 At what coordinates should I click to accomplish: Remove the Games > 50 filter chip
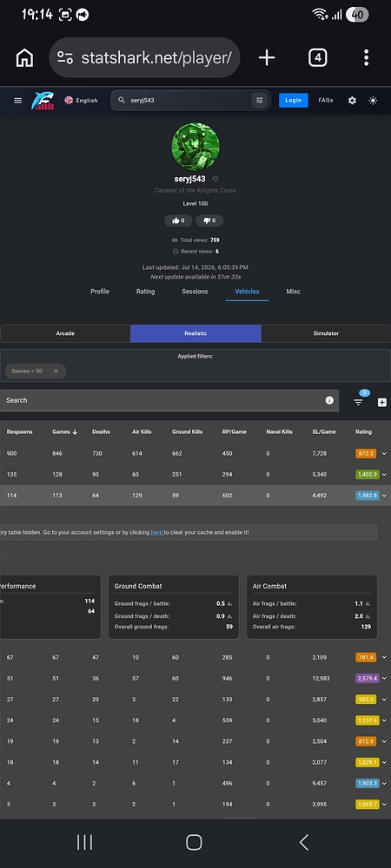point(56,371)
